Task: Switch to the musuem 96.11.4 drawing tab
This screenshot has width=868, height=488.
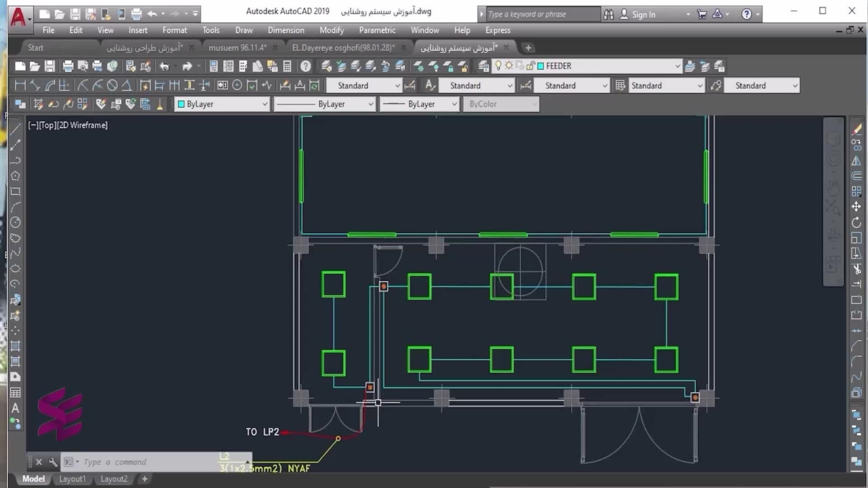Action: tap(237, 47)
